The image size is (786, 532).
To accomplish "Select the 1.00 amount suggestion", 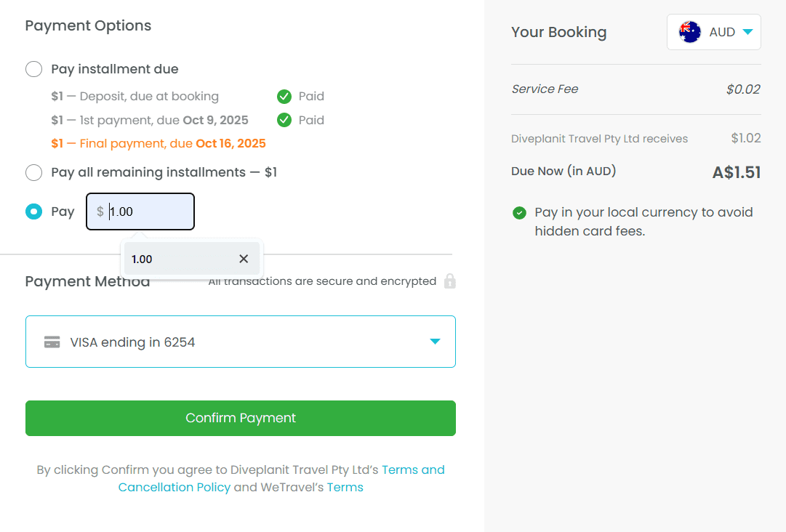I will (x=142, y=259).
